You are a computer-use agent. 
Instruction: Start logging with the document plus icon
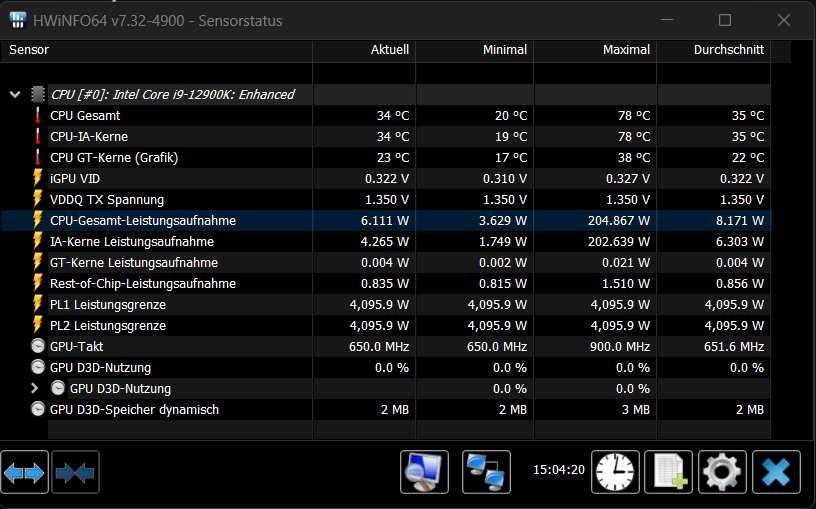pos(668,472)
